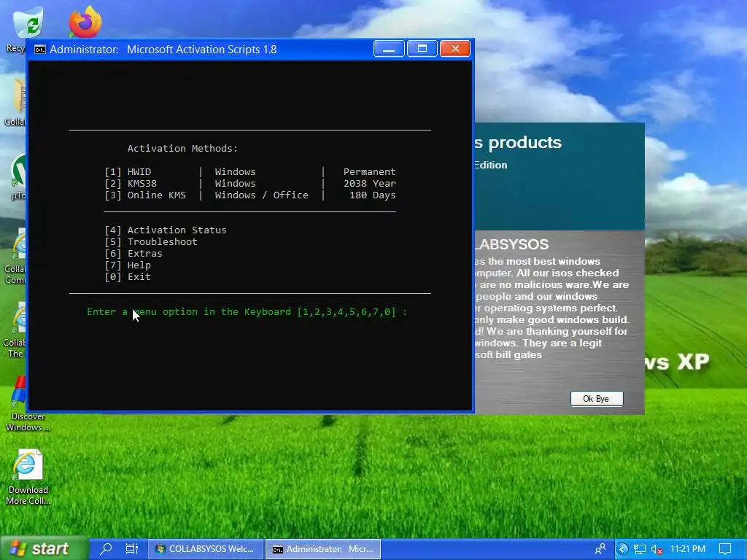
Task: Open Discover Windows desktop shortcut
Action: pos(28,404)
